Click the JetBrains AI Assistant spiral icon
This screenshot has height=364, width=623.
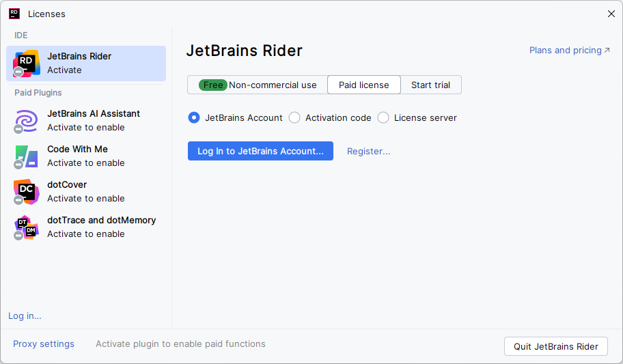27,121
